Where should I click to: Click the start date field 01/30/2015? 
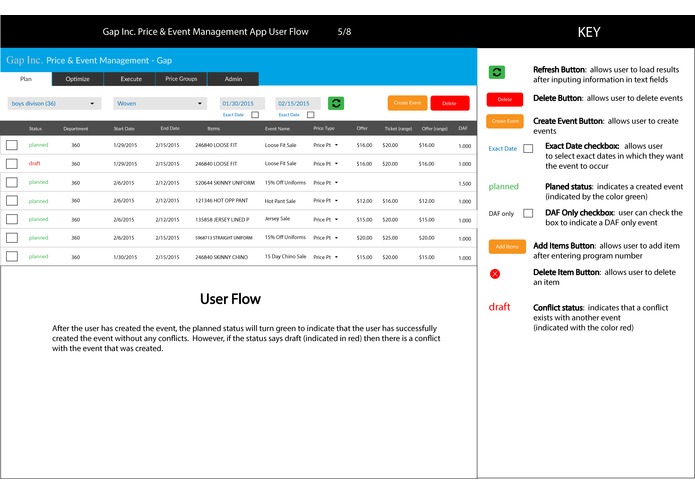coord(242,103)
